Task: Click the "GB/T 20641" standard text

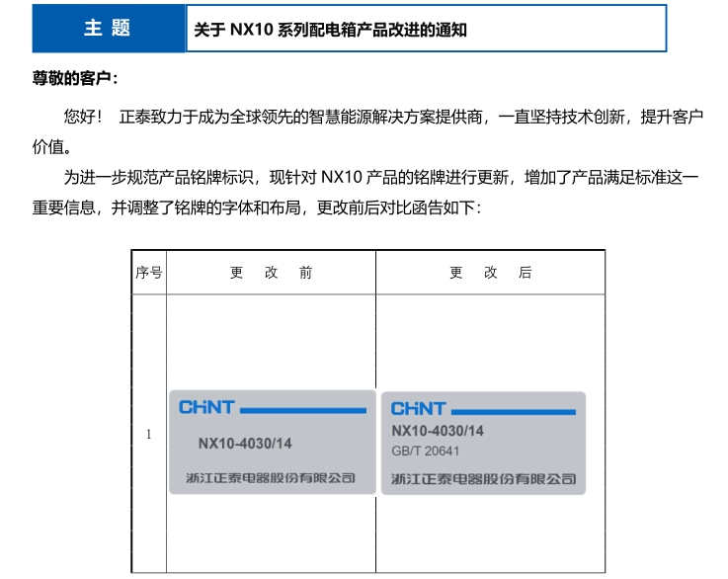Action: click(426, 452)
